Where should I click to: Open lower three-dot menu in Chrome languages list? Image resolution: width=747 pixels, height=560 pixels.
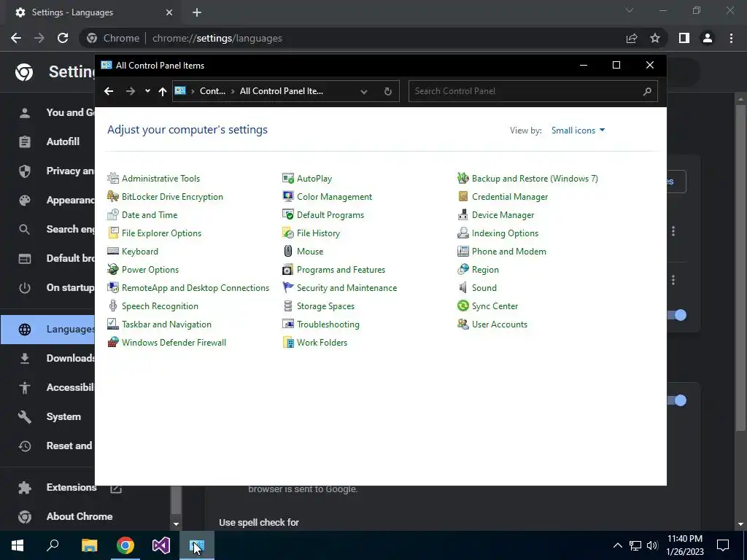[x=673, y=280]
